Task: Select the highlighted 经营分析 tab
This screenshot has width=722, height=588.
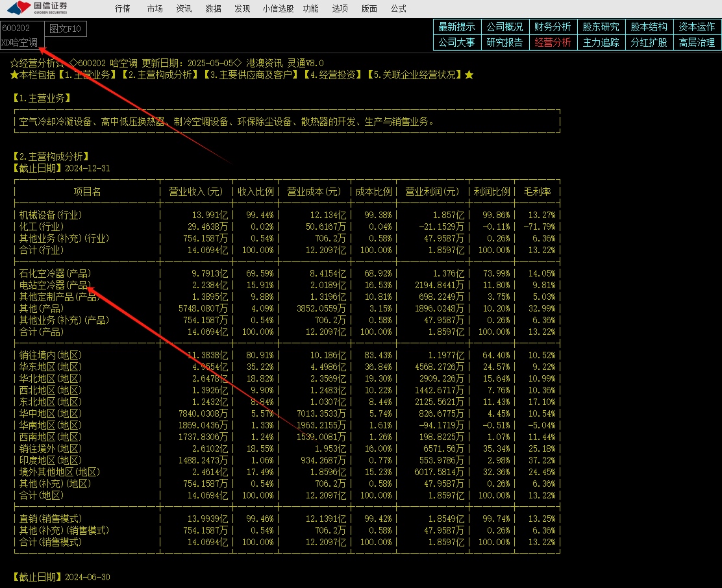Action: [553, 42]
